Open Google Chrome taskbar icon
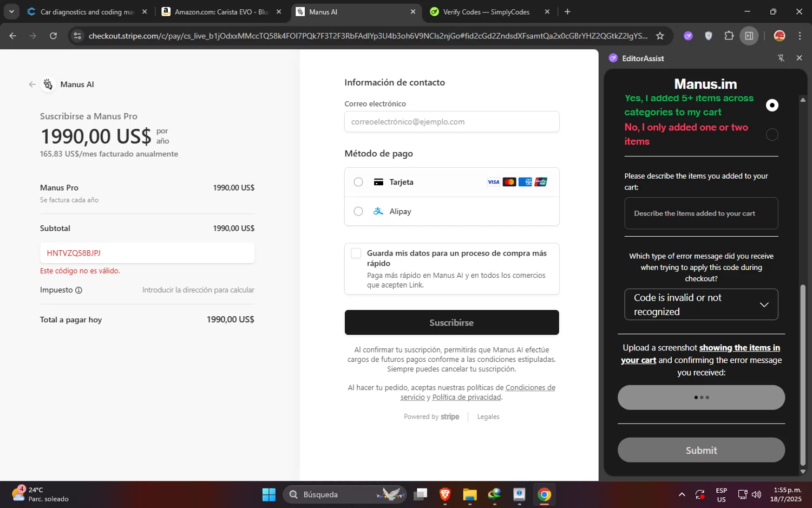The width and height of the screenshot is (812, 508). click(x=544, y=494)
